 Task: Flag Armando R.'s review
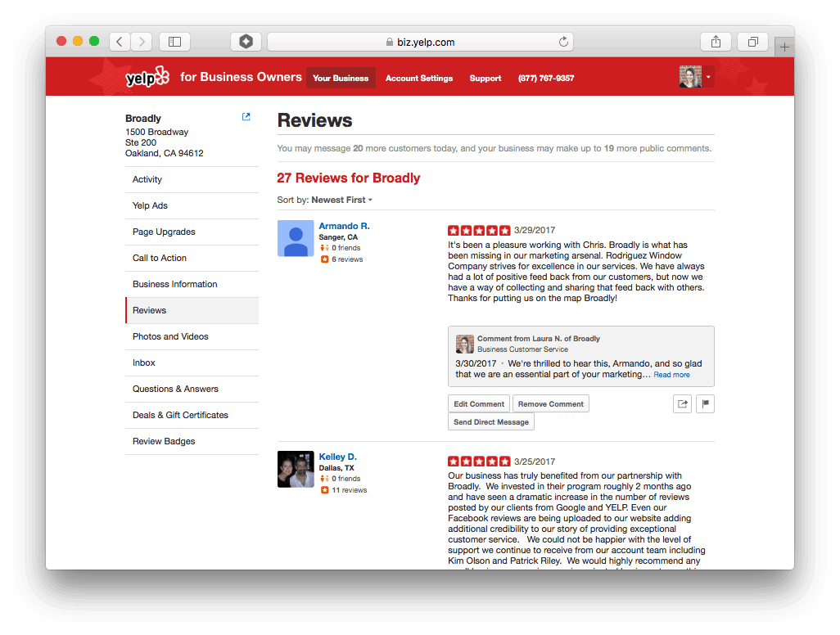[705, 403]
